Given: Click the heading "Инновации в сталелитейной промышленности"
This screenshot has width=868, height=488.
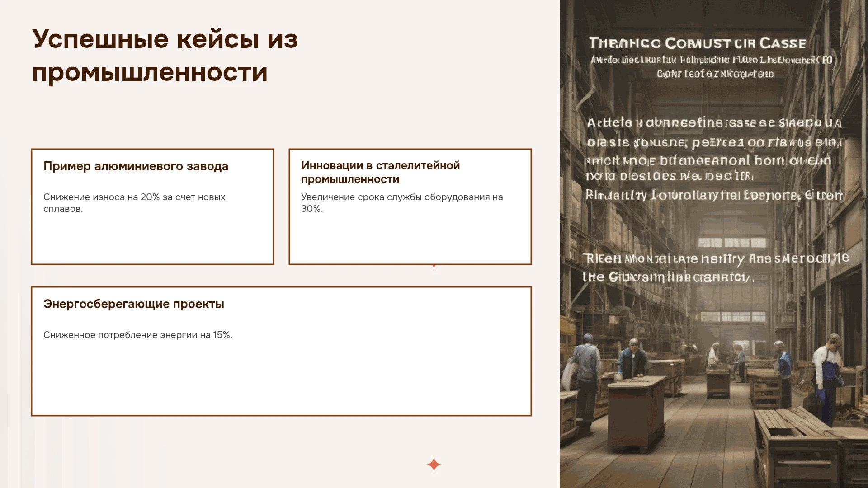Looking at the screenshot, I should tap(380, 172).
